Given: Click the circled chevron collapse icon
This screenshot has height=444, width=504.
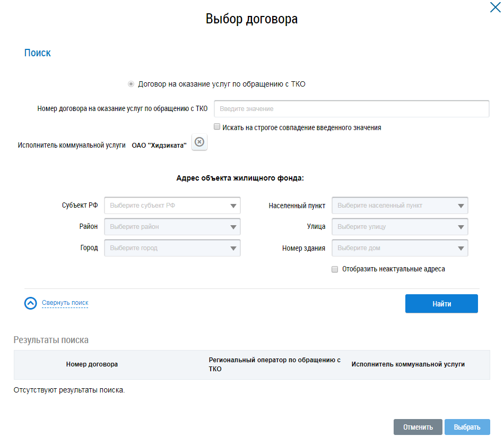Looking at the screenshot, I should [x=31, y=303].
